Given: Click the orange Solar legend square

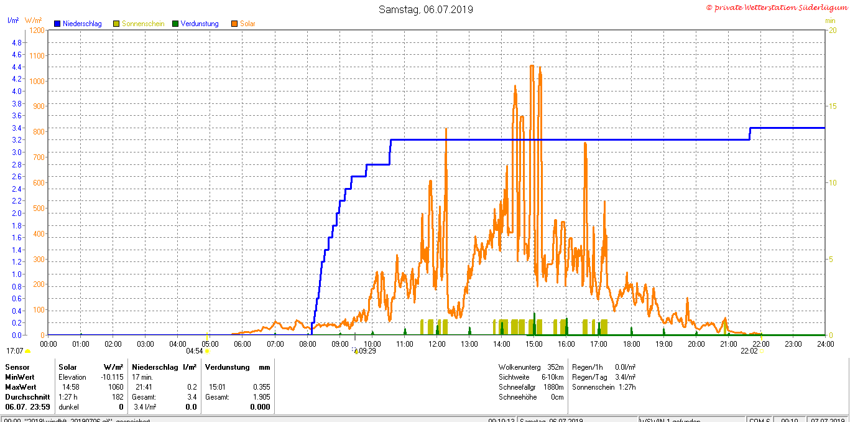Looking at the screenshot, I should [234, 24].
